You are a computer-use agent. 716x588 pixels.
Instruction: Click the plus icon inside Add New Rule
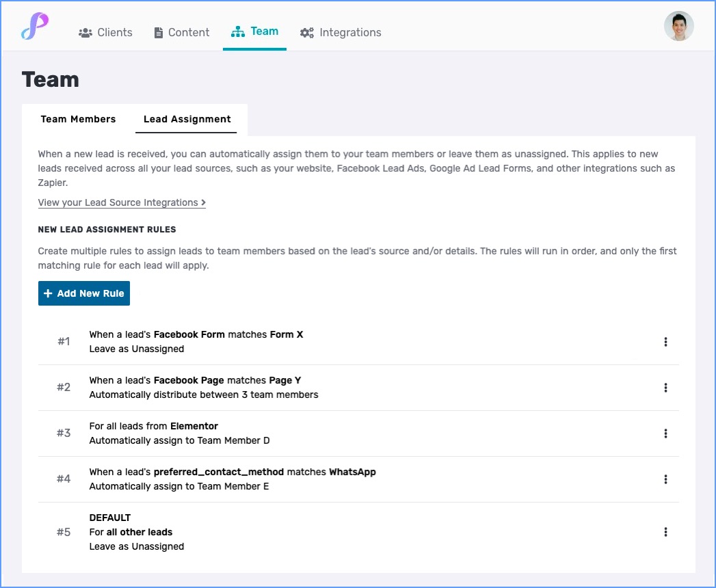[x=48, y=293]
